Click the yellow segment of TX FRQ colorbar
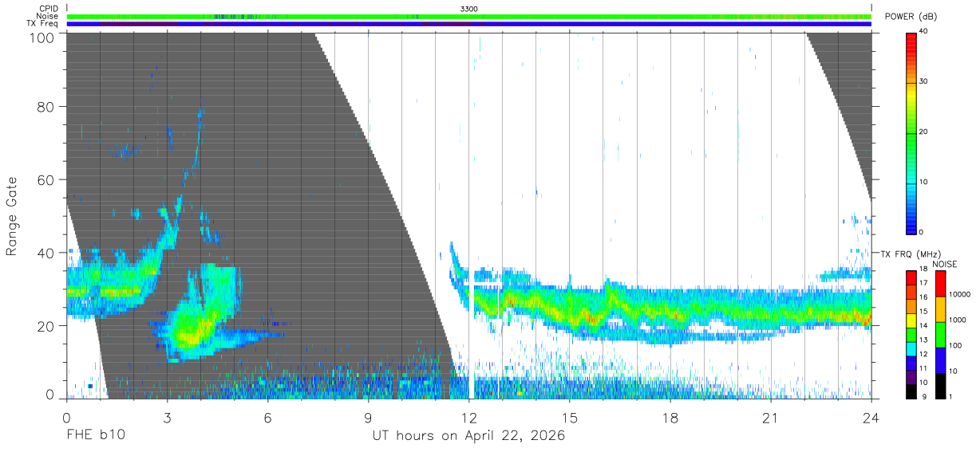The height and width of the screenshot is (452, 980). 911,319
